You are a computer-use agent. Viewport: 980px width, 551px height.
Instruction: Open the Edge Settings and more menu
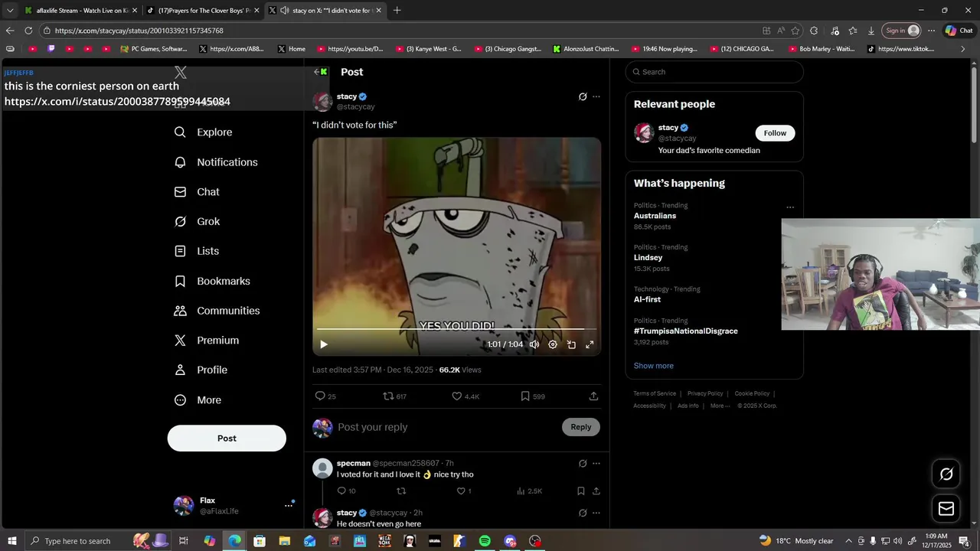pos(932,31)
